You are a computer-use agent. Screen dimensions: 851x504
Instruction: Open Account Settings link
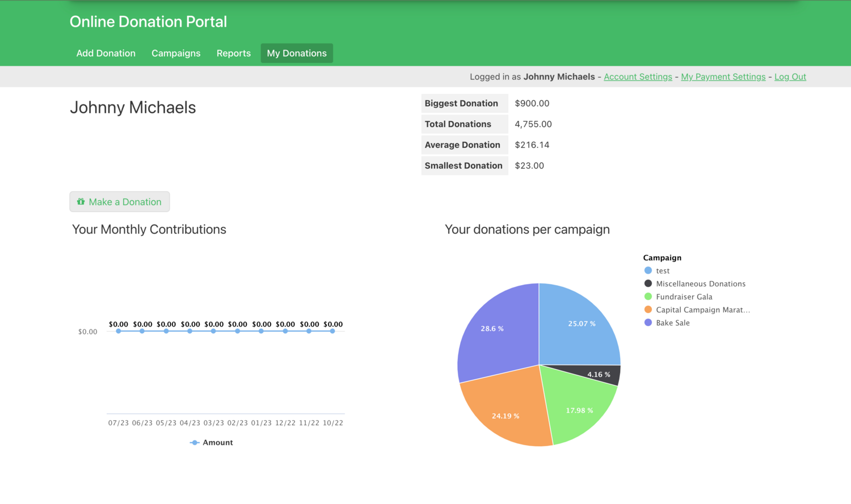click(638, 77)
